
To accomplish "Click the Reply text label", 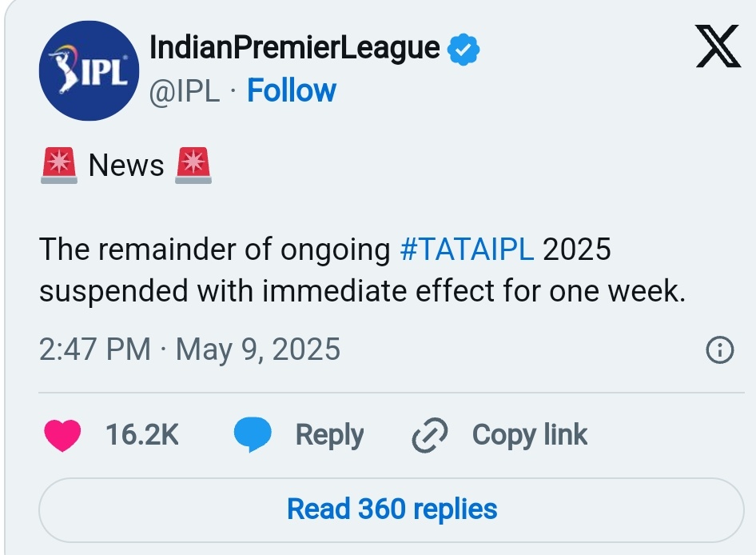I will click(330, 435).
